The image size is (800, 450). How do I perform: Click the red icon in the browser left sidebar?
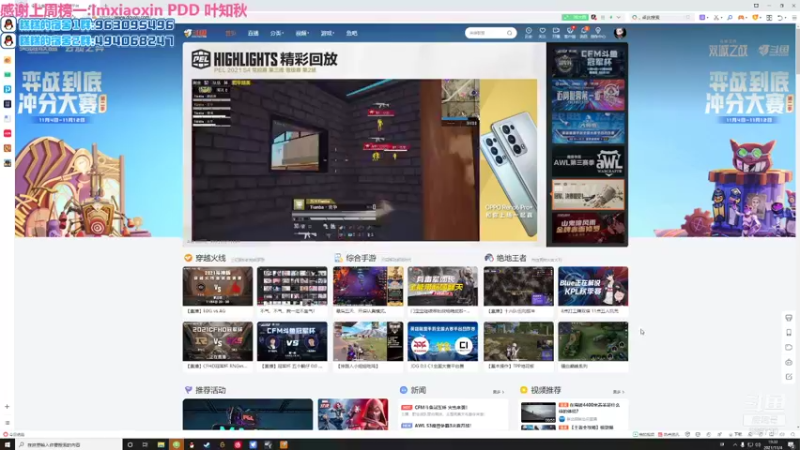(x=7, y=133)
